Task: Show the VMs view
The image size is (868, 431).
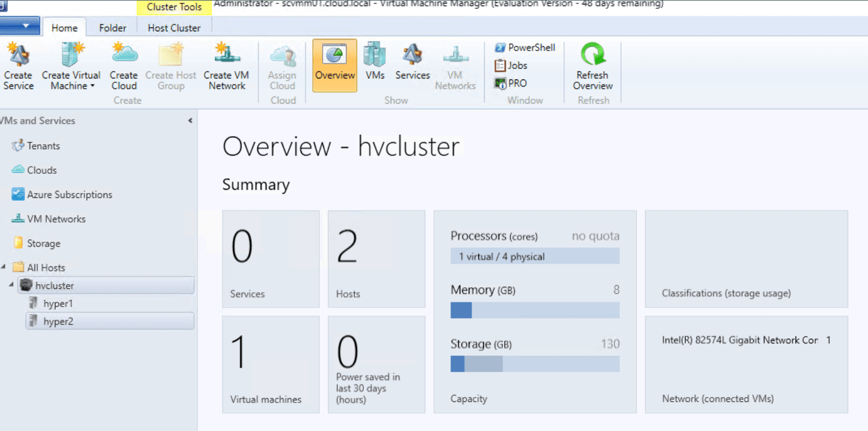Action: (375, 61)
